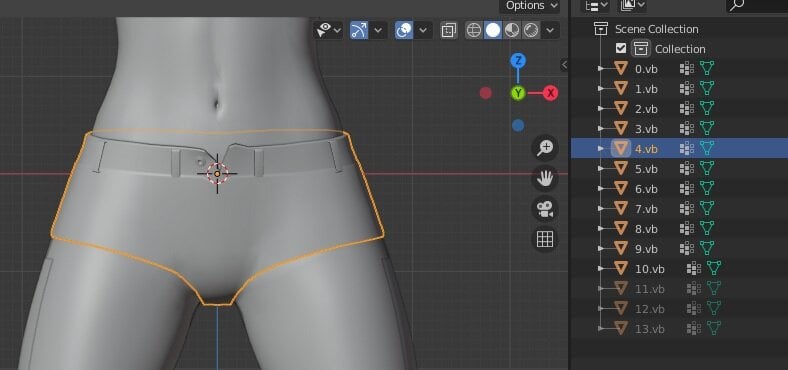Select the 5.vb object name
This screenshot has height=370, width=788.
click(x=646, y=169)
